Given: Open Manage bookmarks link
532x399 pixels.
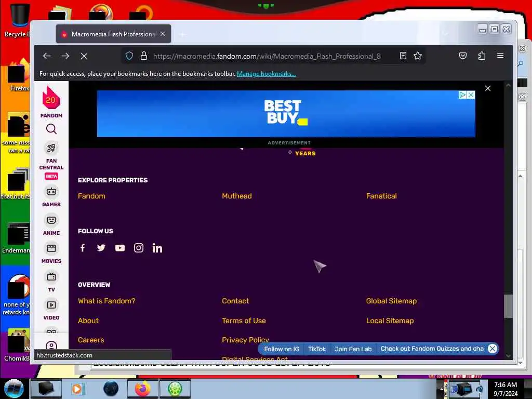Looking at the screenshot, I should click(x=267, y=74).
